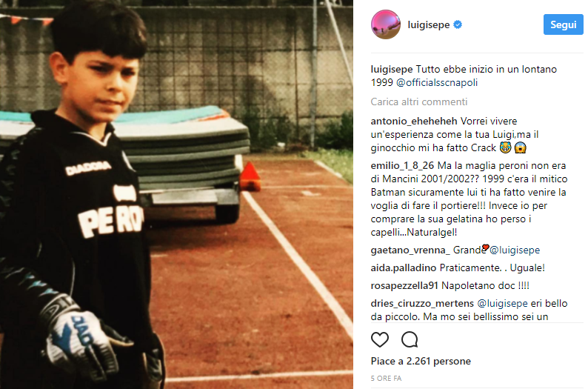This screenshot has width=588, height=389.
Task: Visit dries_ciruzzo_mertens profile
Action: 422,303
